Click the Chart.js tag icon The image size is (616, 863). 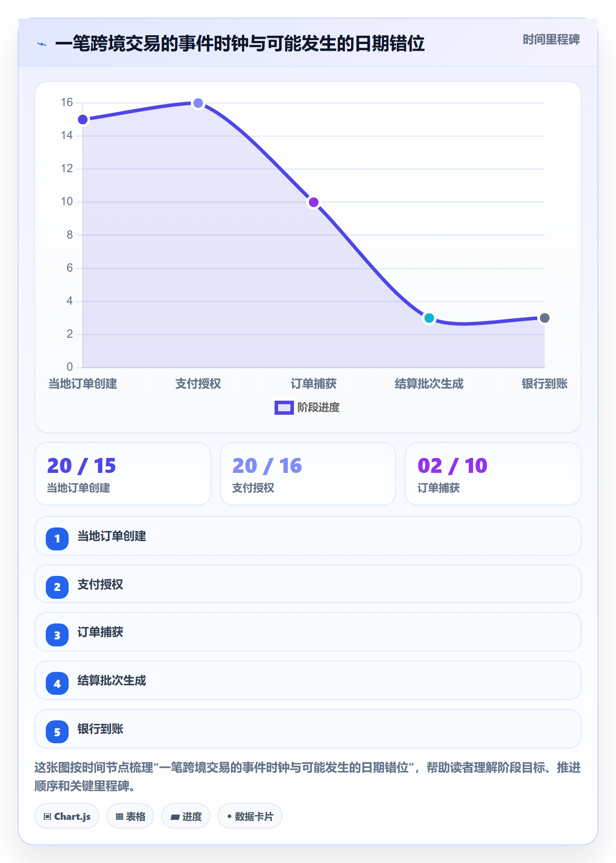point(48,817)
